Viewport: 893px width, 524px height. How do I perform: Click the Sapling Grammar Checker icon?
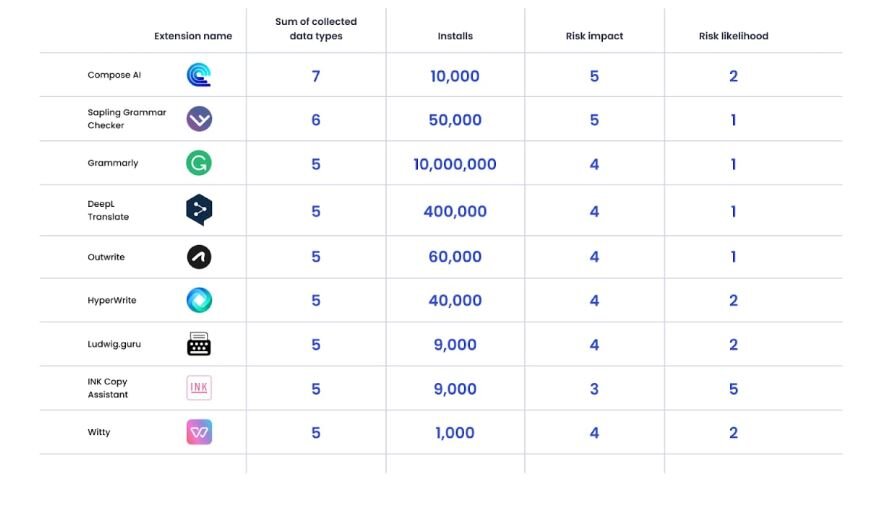(199, 119)
